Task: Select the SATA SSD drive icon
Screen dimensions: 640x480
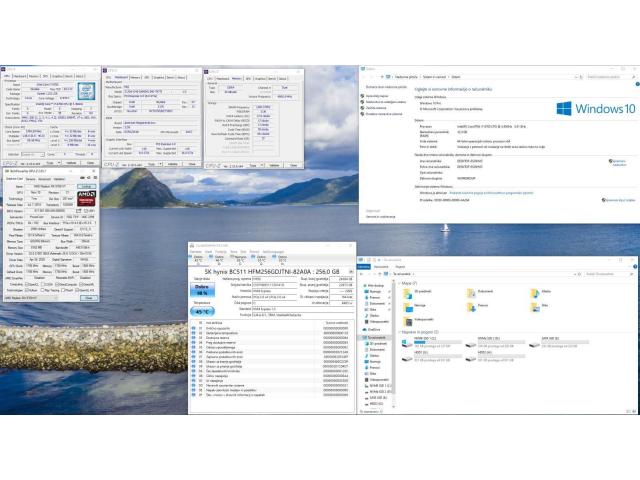Action: [x=534, y=344]
